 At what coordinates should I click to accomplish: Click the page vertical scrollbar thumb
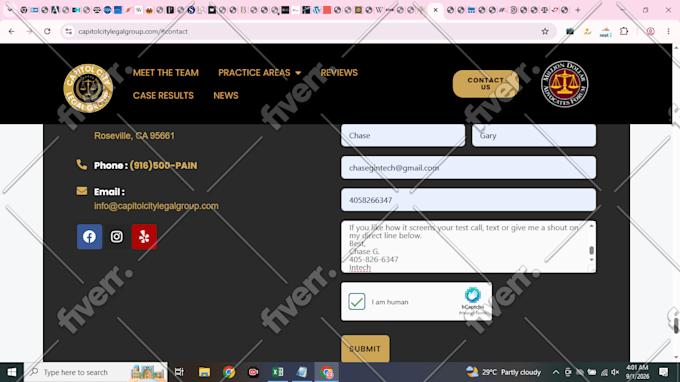point(676,326)
